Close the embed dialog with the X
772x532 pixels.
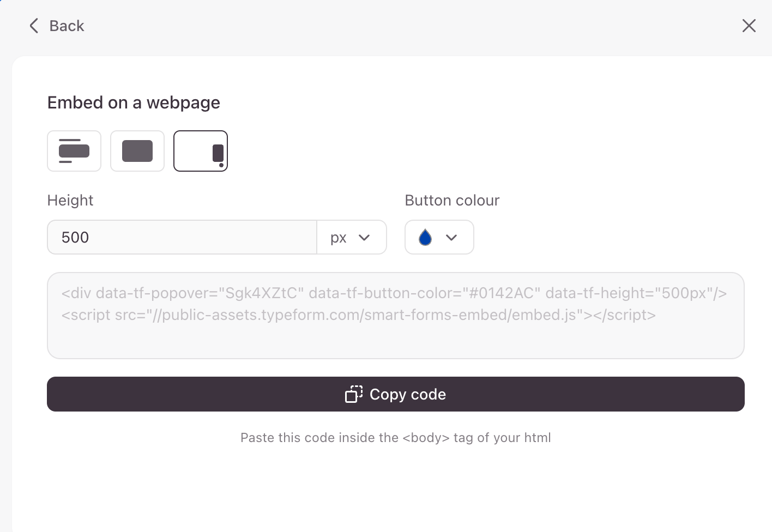point(749,26)
